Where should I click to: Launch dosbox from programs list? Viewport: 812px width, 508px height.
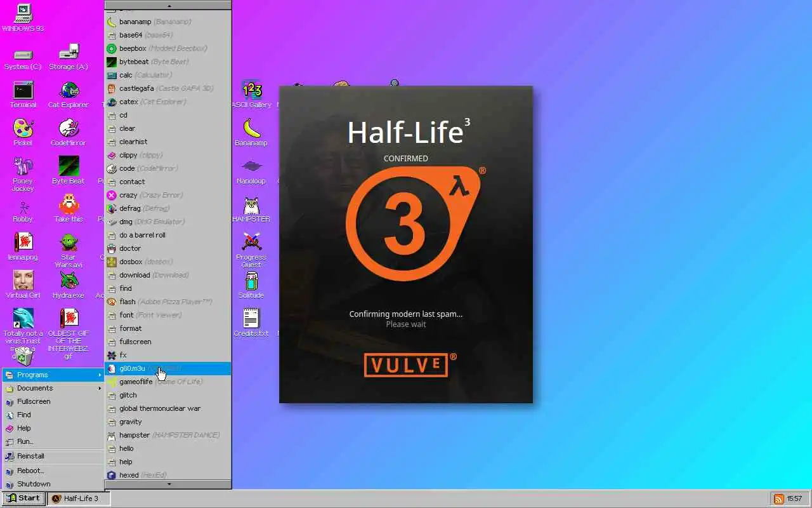tap(168, 262)
